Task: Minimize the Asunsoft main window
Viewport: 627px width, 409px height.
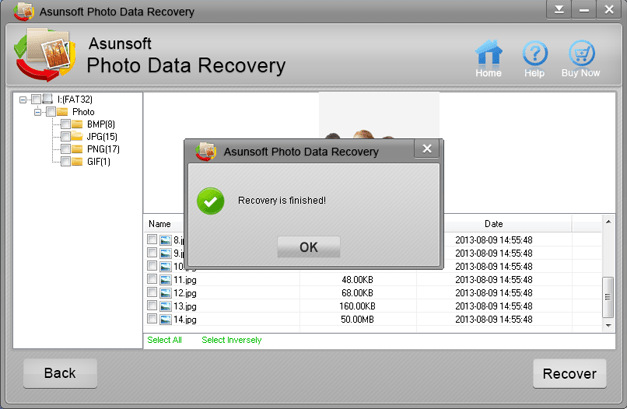Action: 584,9
